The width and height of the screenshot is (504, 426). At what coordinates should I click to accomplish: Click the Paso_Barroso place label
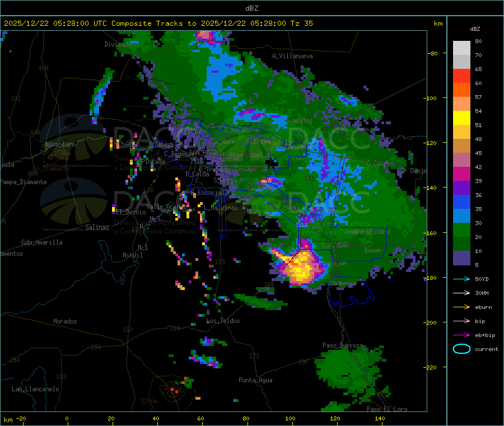tap(343, 345)
